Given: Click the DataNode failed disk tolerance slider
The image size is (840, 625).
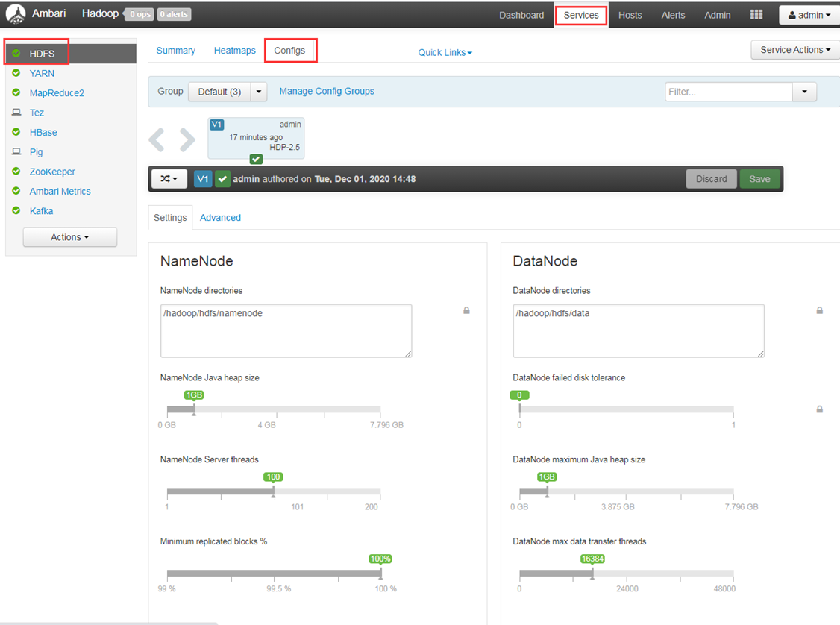Looking at the screenshot, I should click(626, 409).
